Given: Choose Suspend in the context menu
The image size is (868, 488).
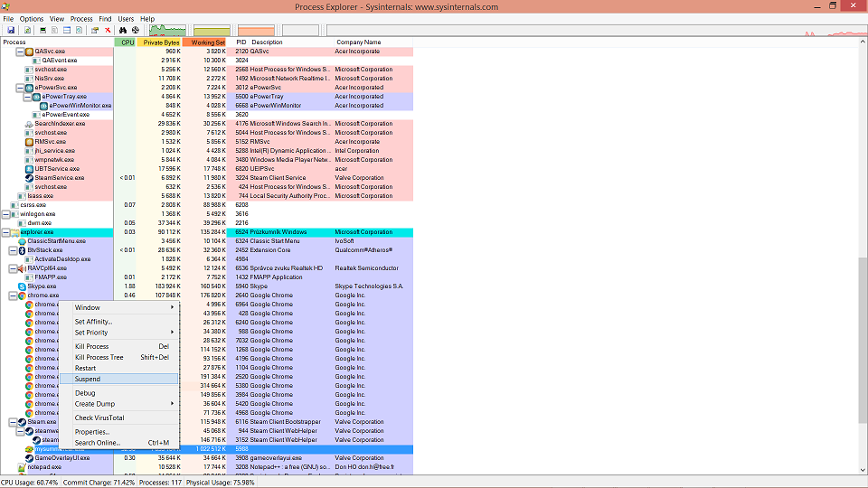Looking at the screenshot, I should [x=118, y=379].
